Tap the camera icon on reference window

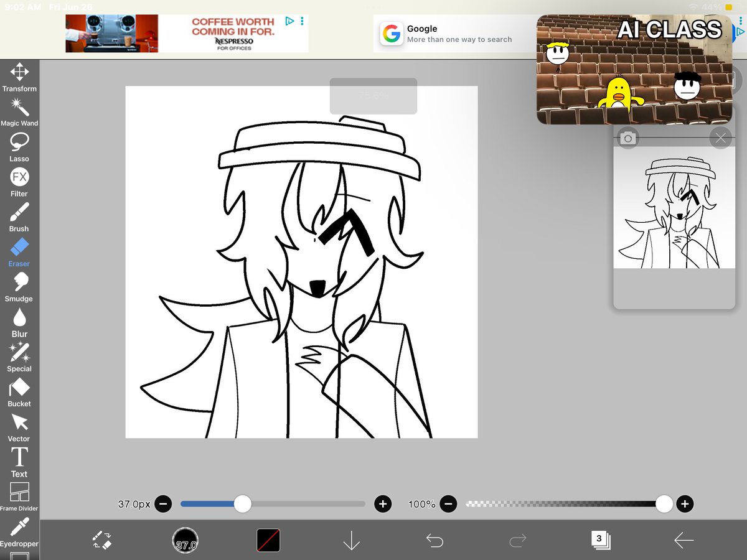(x=627, y=138)
